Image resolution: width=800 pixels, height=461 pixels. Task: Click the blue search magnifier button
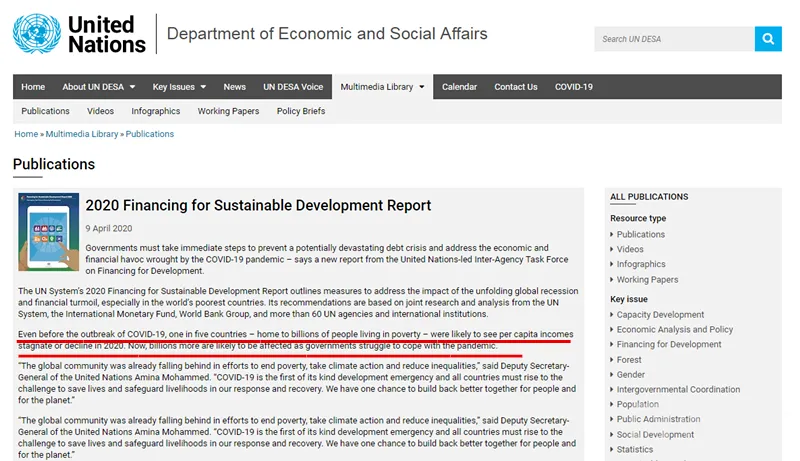tap(768, 39)
